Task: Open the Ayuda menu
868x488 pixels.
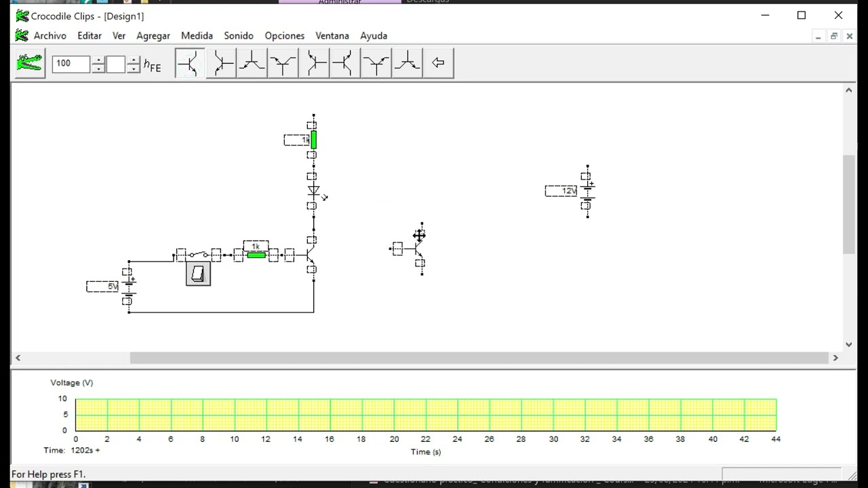Action: click(374, 36)
